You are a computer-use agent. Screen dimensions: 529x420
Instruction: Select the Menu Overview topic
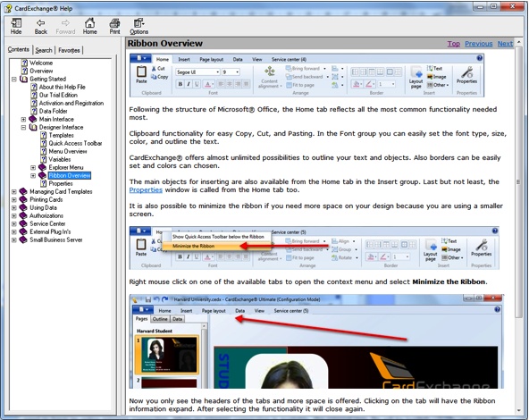tap(68, 152)
